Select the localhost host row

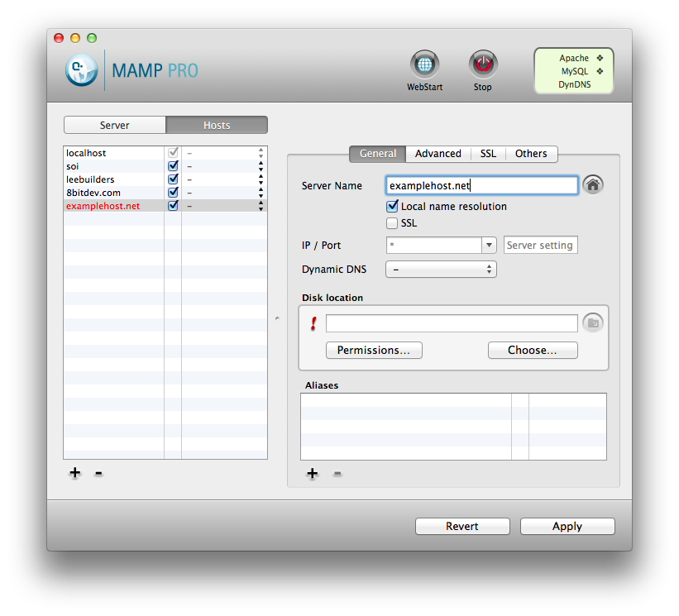click(x=165, y=153)
